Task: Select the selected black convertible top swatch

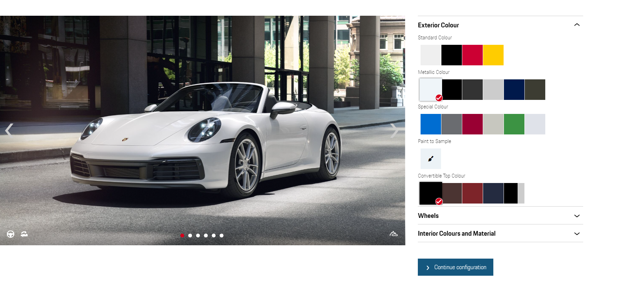Action: [x=431, y=193]
